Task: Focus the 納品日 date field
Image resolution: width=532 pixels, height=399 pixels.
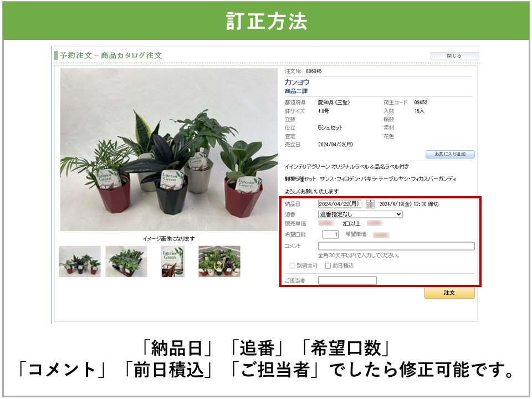Action: click(x=340, y=204)
